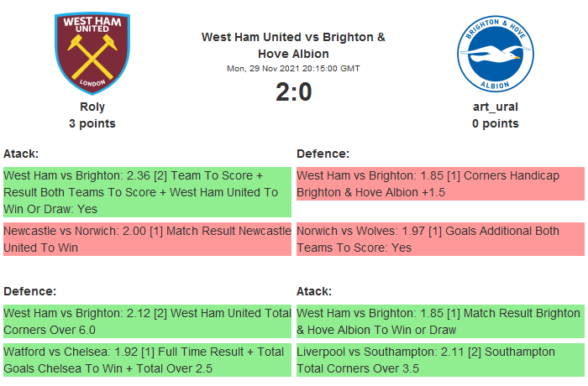Open the West Ham vs Brighton match title
The width and height of the screenshot is (588, 386).
pyautogui.click(x=293, y=45)
